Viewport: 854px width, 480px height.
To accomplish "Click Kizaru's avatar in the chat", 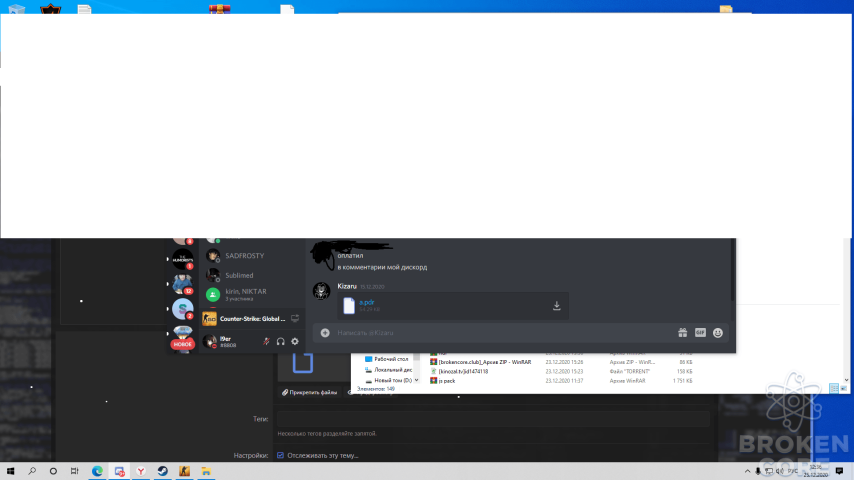I will point(321,291).
